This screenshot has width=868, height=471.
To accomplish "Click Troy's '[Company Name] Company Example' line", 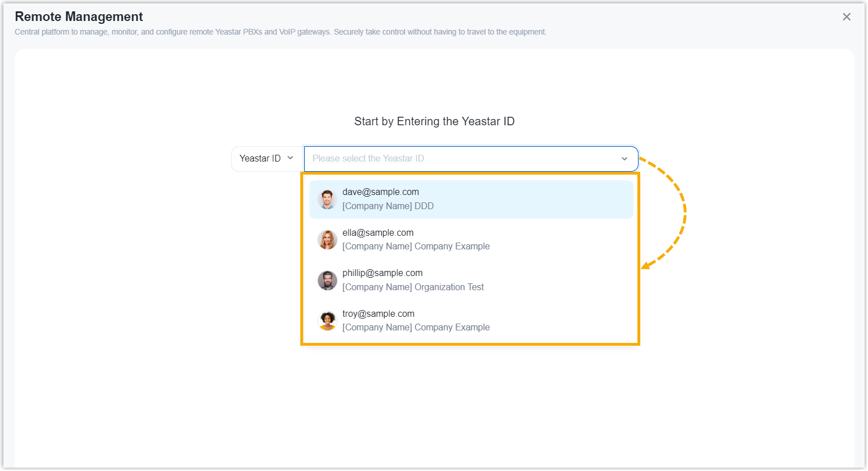I will coord(416,328).
